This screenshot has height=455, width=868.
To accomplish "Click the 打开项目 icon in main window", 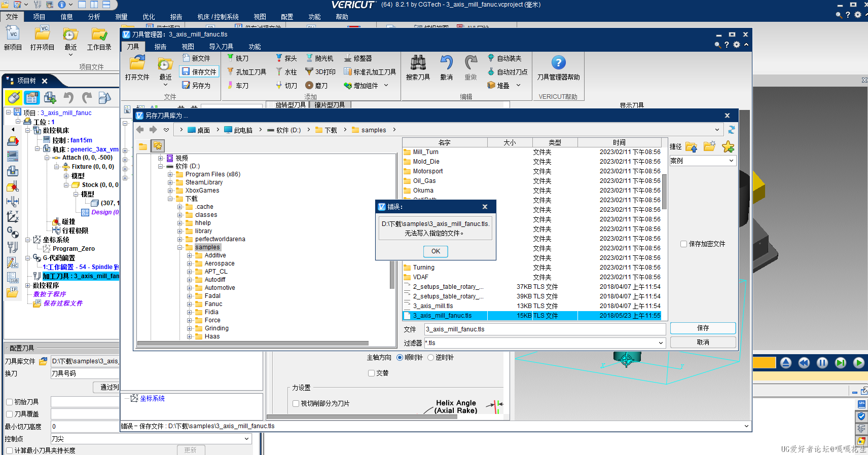I will tap(42, 33).
